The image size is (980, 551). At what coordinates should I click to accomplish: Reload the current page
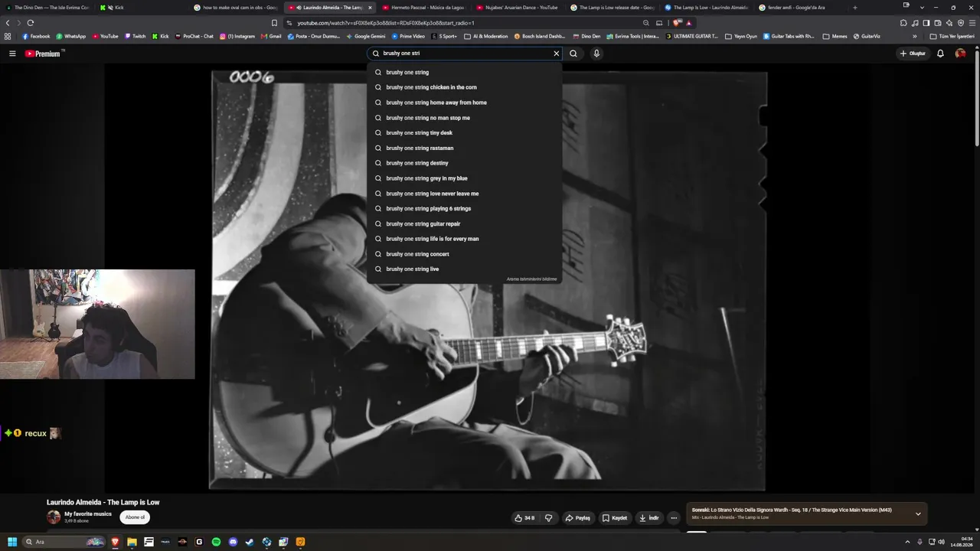(31, 23)
